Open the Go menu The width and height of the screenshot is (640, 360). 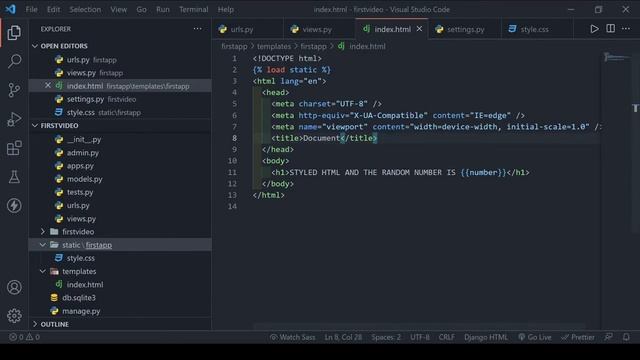pos(141,9)
